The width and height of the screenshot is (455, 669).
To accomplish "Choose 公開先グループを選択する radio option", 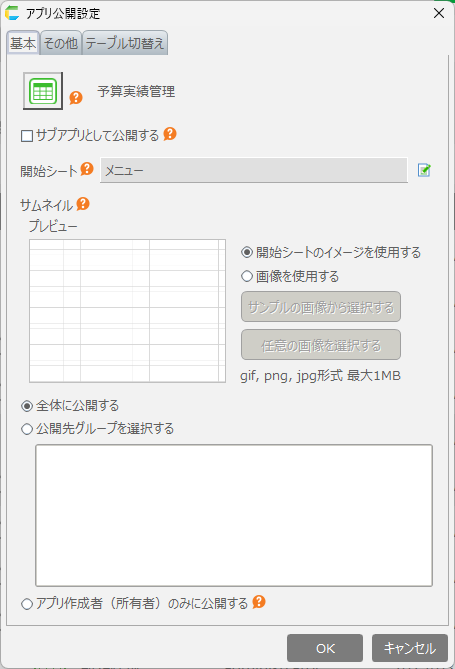I will pos(27,429).
